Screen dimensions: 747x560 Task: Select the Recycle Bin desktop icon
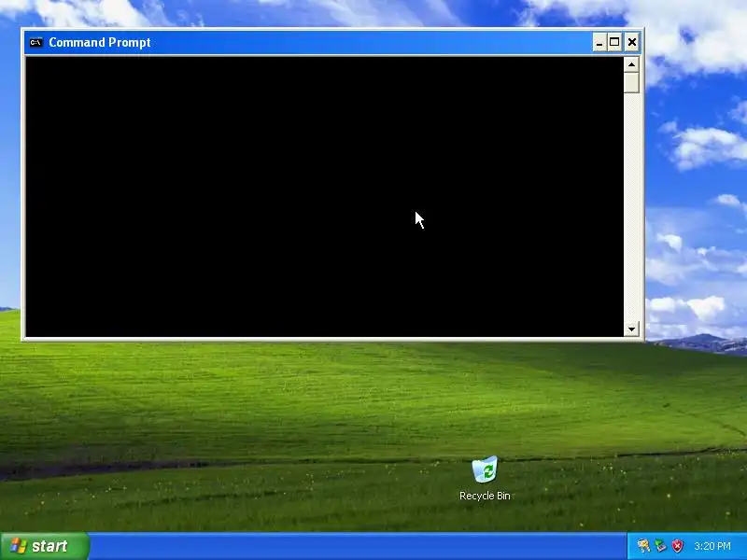pos(485,469)
